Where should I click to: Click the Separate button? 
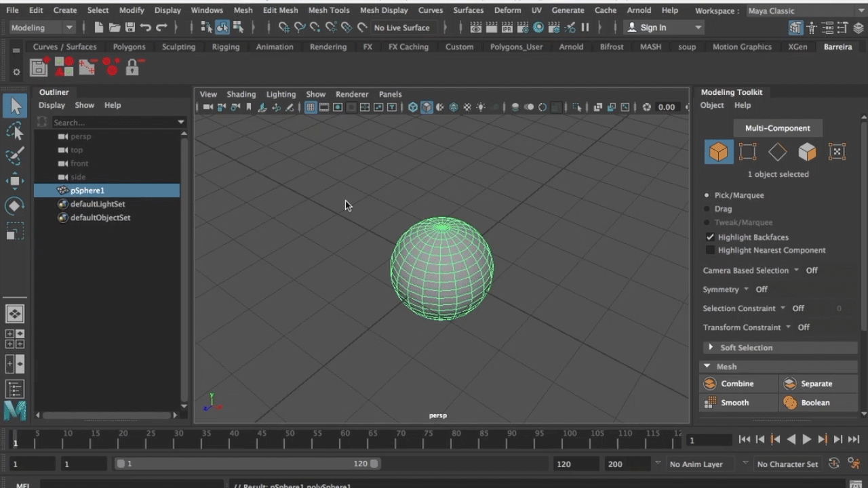(818, 384)
